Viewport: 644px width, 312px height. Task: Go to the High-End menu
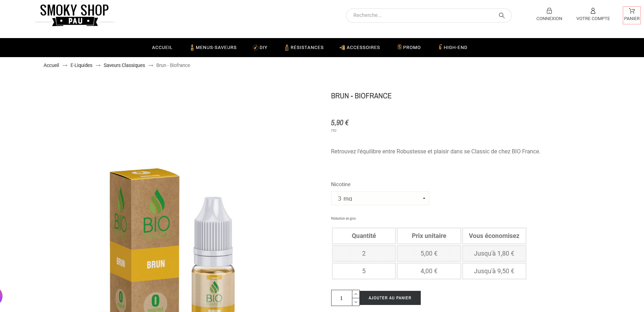[453, 48]
